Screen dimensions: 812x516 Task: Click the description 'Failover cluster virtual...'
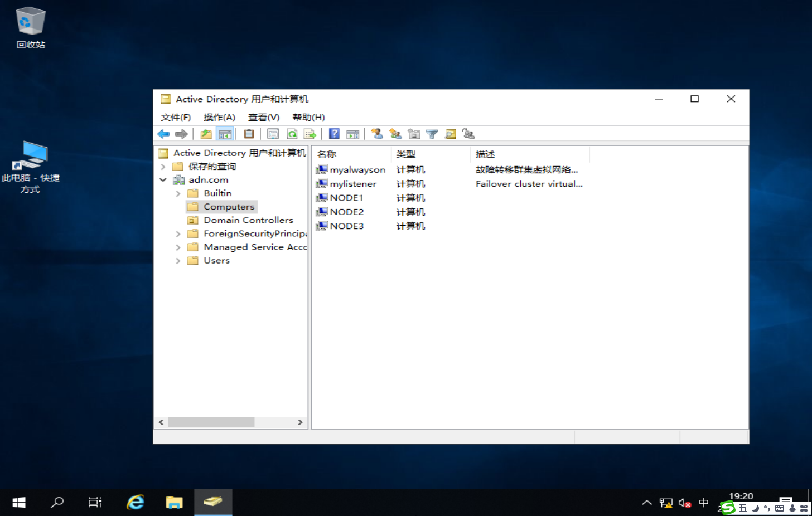(529, 183)
